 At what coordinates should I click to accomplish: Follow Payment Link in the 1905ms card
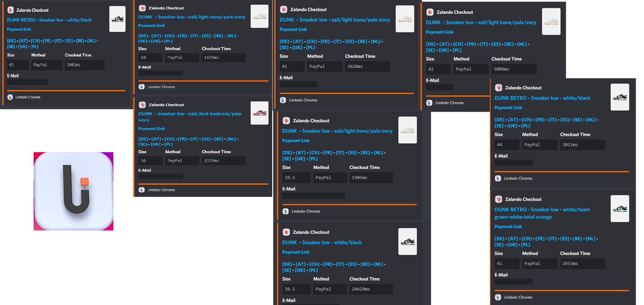coord(296,140)
